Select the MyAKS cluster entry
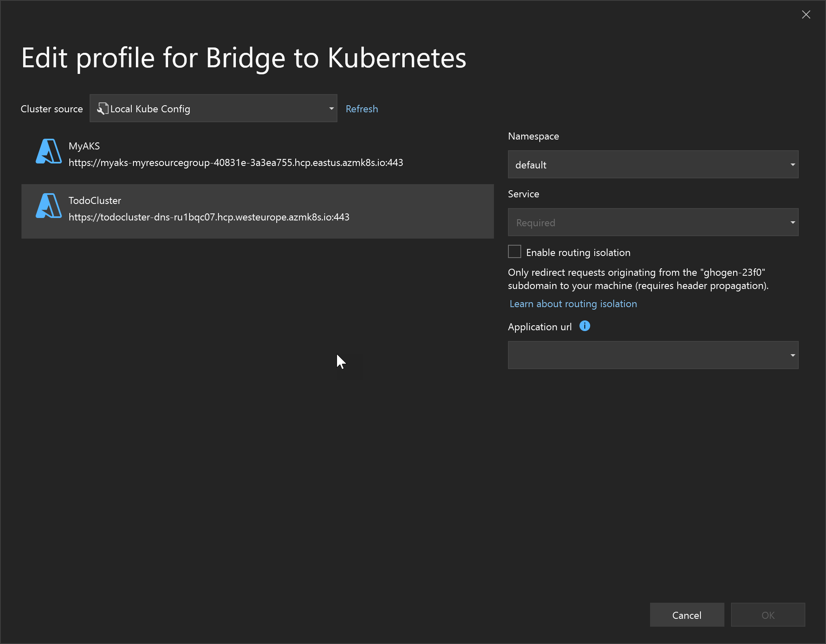Image resolution: width=826 pixels, height=644 pixels. pyautogui.click(x=257, y=154)
